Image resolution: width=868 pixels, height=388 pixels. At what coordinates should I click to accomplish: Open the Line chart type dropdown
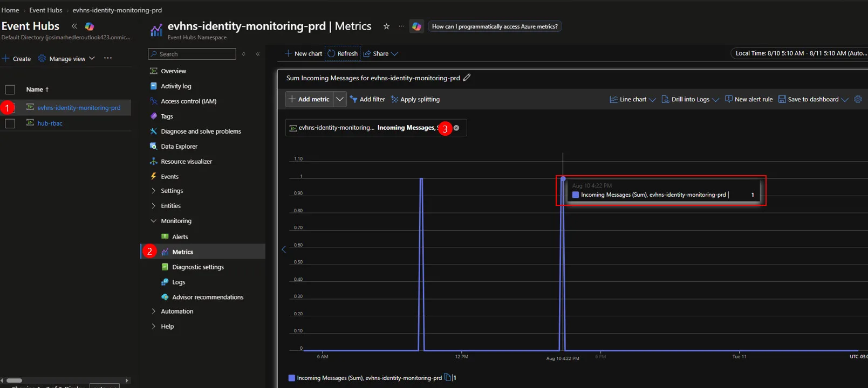633,99
